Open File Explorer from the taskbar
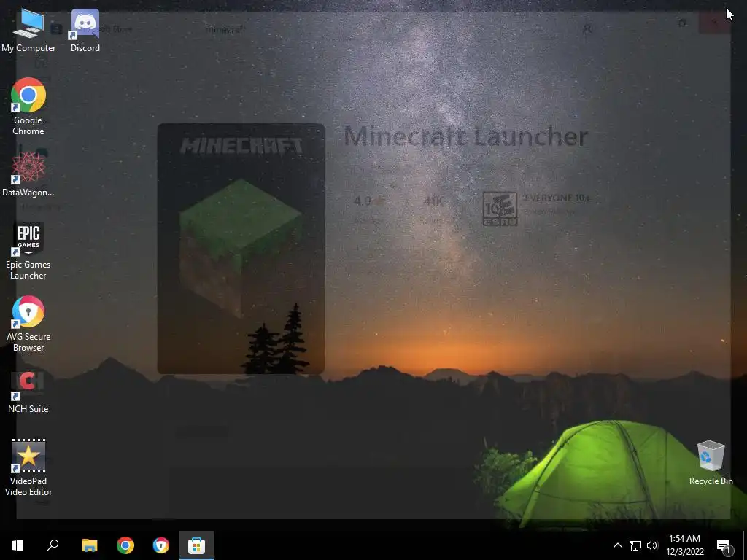Viewport: 747px width, 560px height. pyautogui.click(x=89, y=545)
